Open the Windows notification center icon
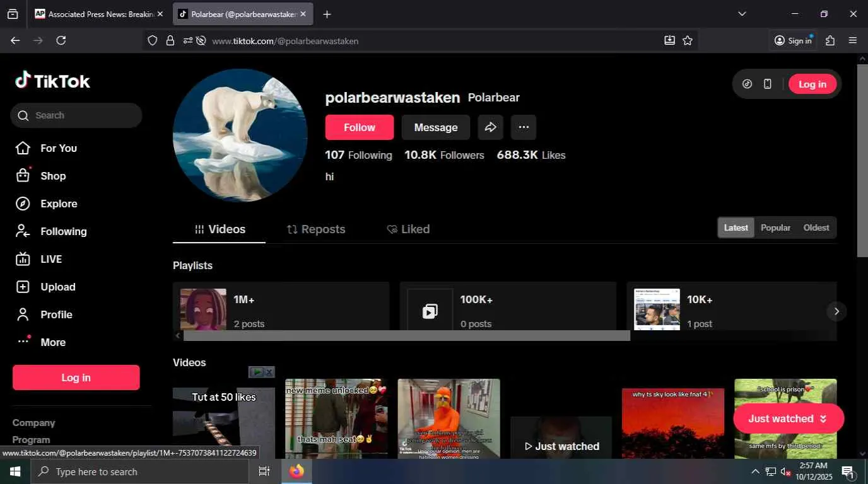 [x=848, y=471]
